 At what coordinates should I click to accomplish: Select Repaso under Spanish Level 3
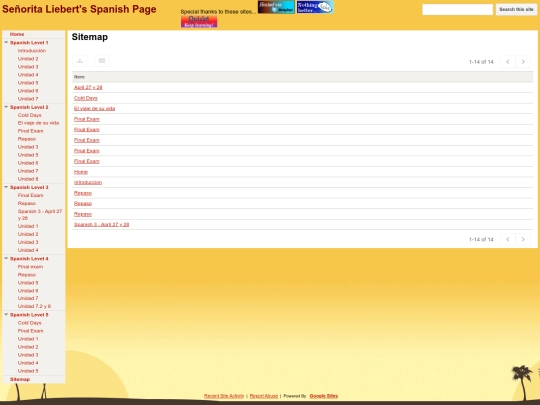pos(27,203)
